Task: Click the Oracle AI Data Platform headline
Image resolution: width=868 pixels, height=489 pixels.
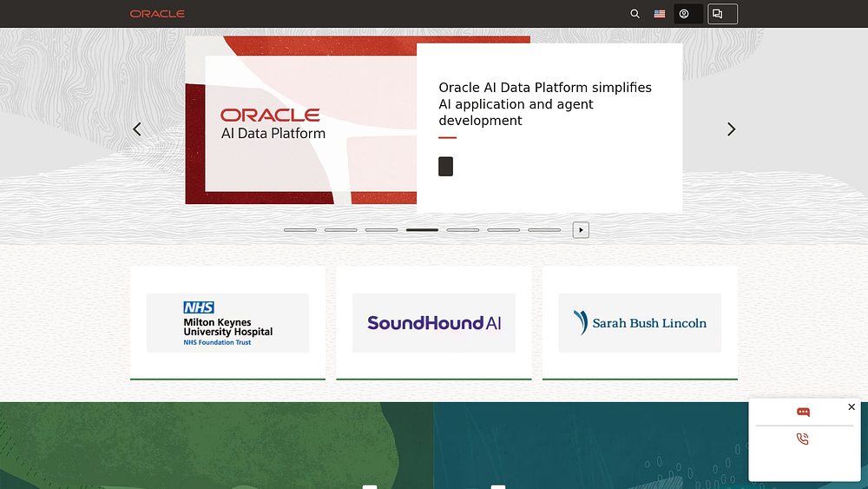Action: (545, 104)
